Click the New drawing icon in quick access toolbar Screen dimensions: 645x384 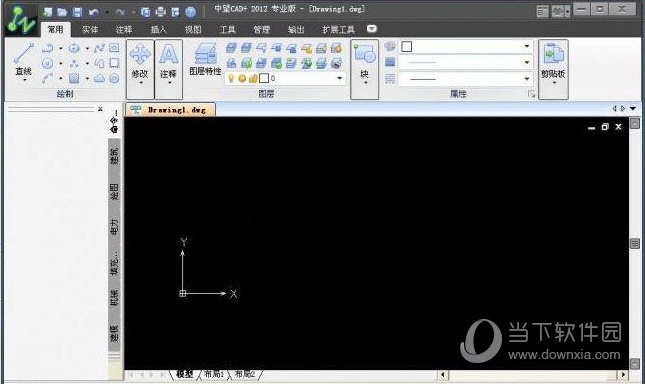tap(48, 12)
